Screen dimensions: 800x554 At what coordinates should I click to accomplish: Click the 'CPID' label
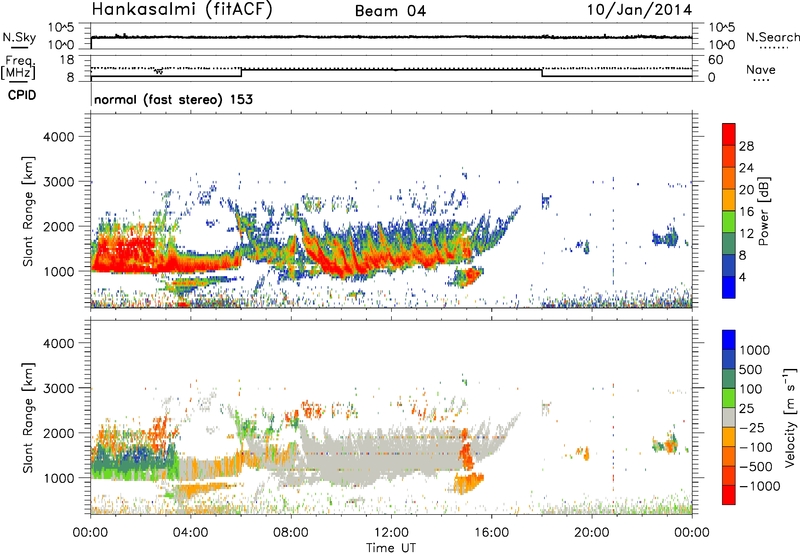click(x=22, y=95)
